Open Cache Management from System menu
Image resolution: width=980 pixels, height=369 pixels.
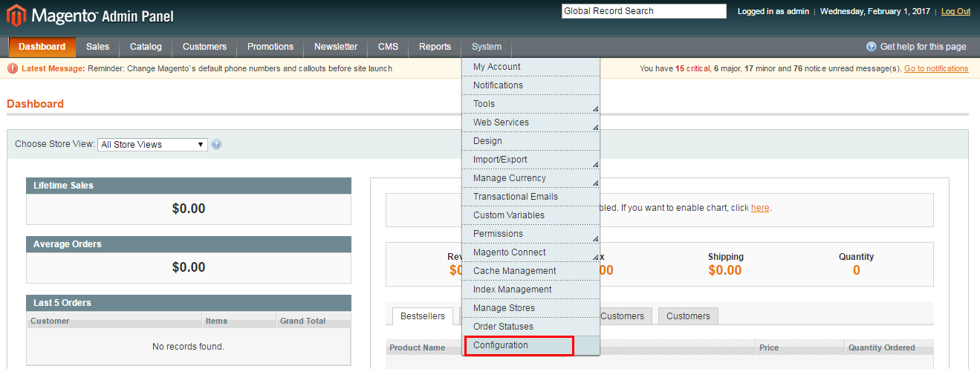pos(530,271)
